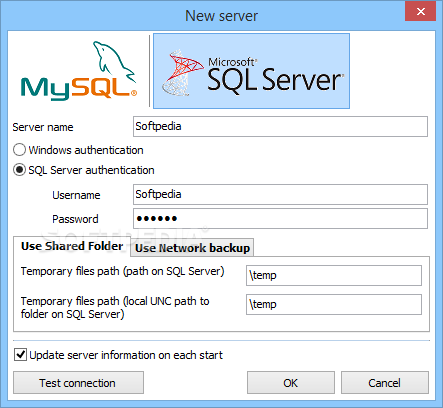Viewport: 443px width, 408px height.
Task: Focus the Username input field
Action: coord(280,194)
